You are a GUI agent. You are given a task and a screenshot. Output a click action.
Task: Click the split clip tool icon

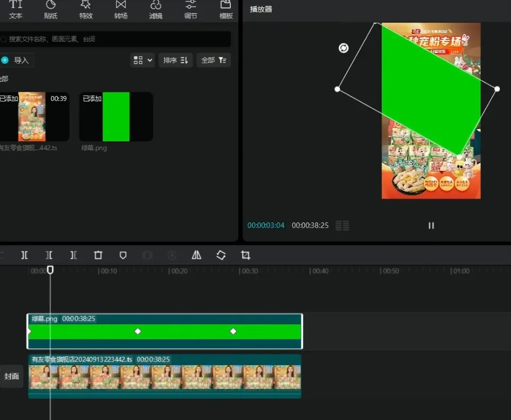(24, 255)
